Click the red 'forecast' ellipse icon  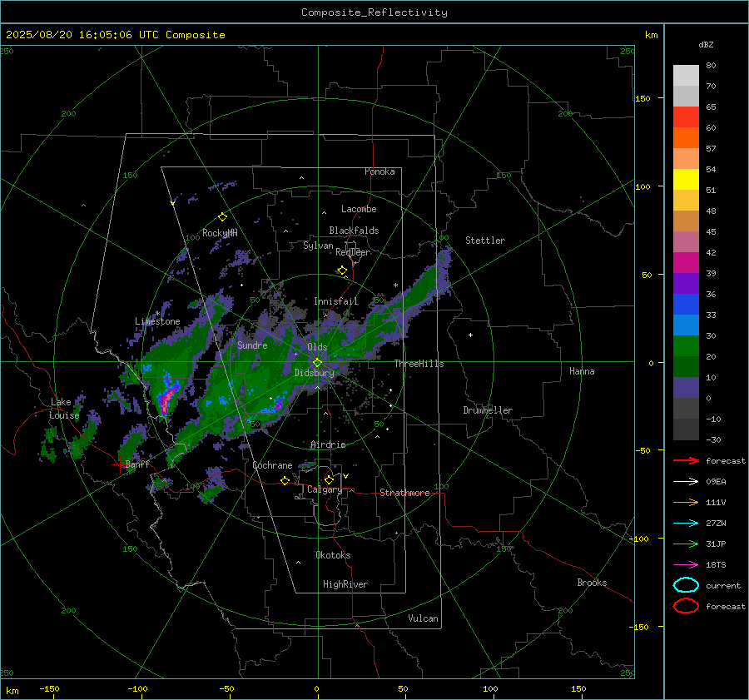[x=686, y=606]
